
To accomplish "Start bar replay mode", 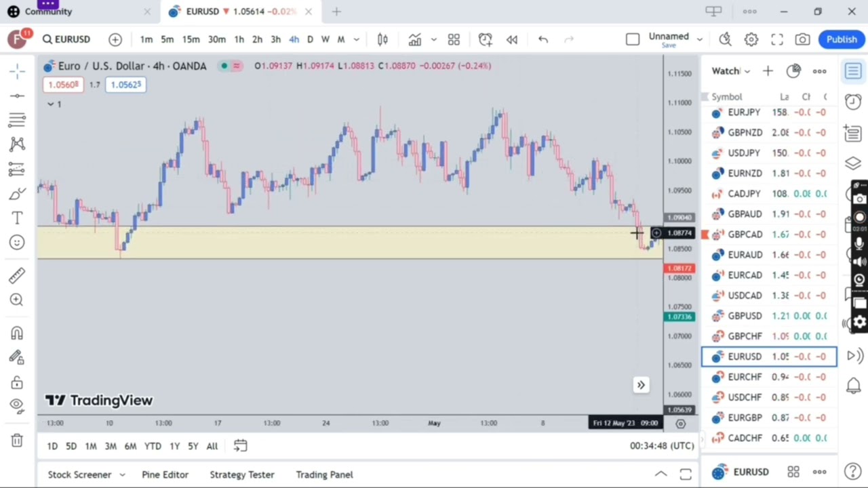I will (x=512, y=39).
